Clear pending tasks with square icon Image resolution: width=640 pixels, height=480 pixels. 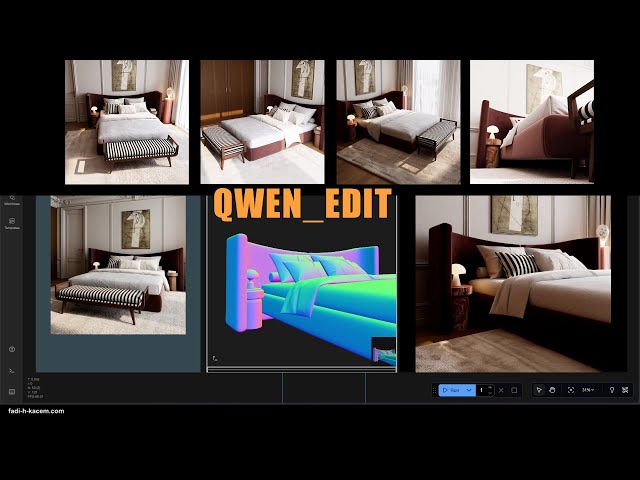point(514,390)
